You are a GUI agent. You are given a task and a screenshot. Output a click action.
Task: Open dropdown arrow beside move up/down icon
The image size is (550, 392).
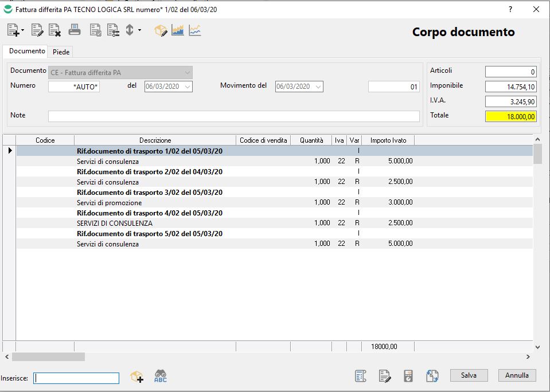pos(139,30)
